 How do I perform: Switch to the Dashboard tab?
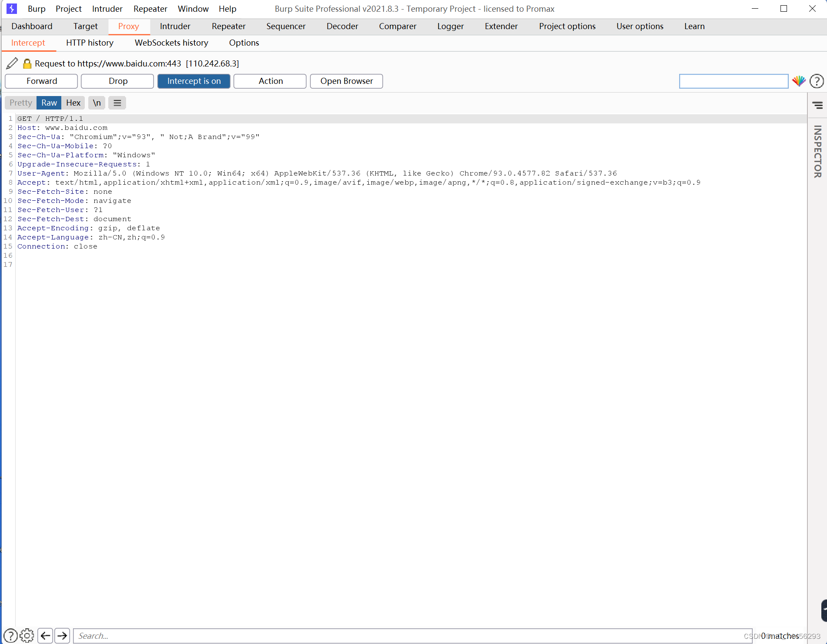[x=32, y=27]
